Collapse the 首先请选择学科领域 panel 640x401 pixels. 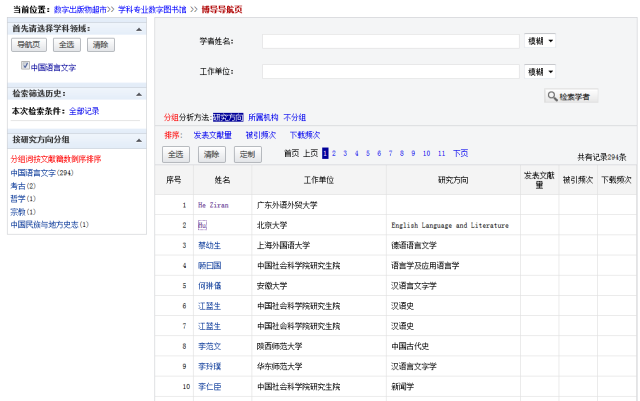pyautogui.click(x=139, y=29)
